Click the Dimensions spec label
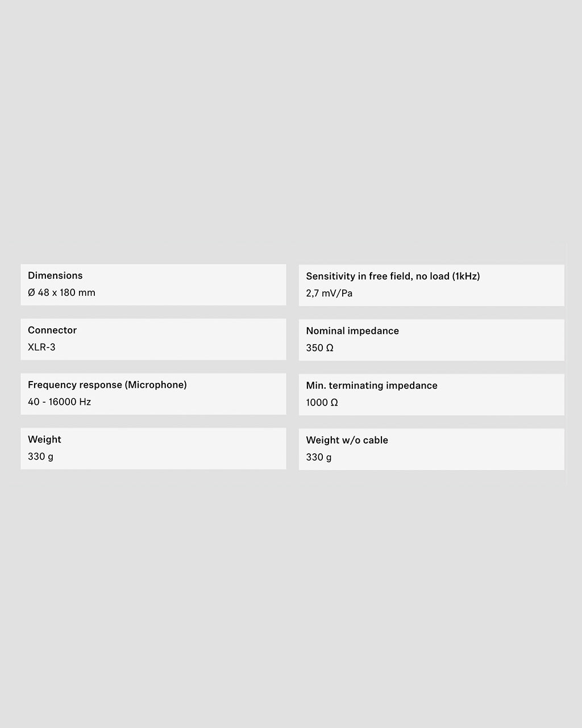The image size is (582, 728). pos(55,276)
